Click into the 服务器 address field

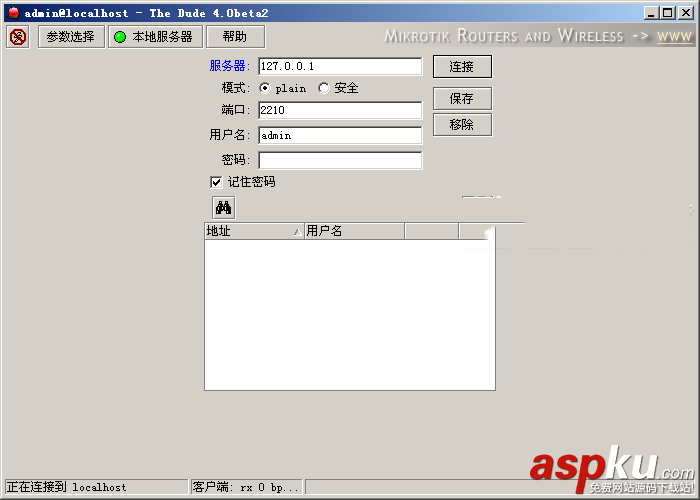pyautogui.click(x=340, y=67)
